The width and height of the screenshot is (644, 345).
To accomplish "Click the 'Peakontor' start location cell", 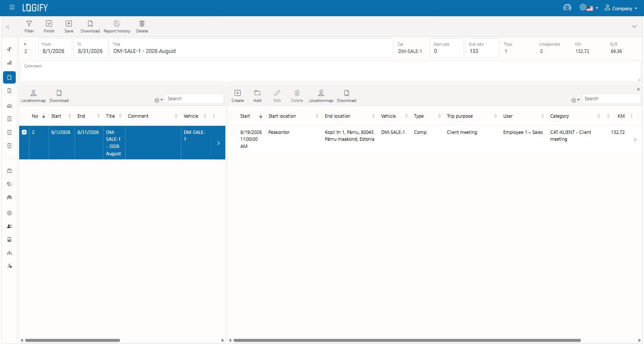I will (279, 132).
